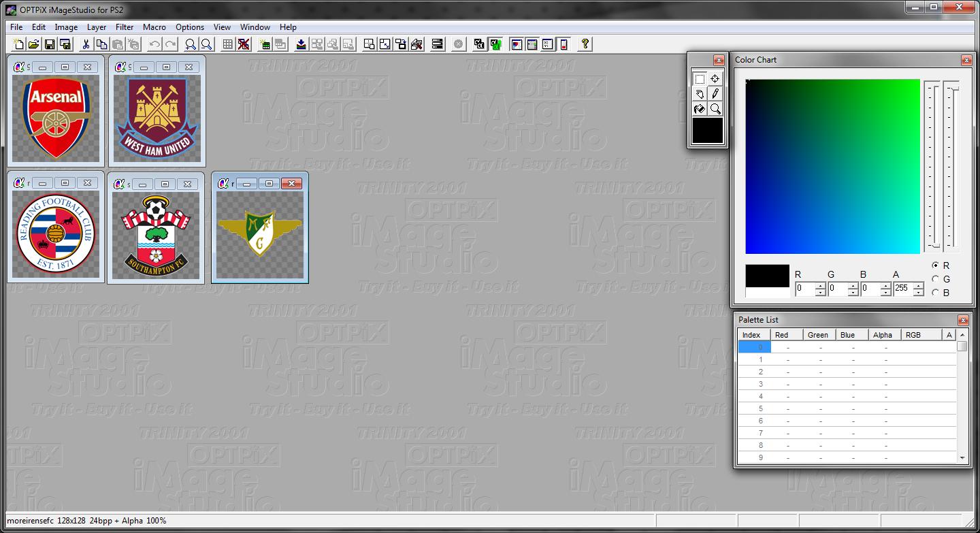Click the Green column header in Palette List
The width and height of the screenshot is (980, 533).
click(x=819, y=335)
